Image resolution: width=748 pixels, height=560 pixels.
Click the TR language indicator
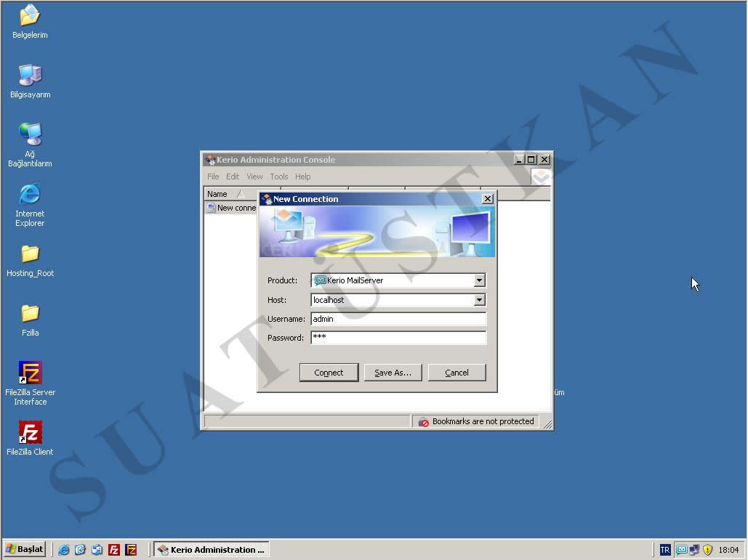665,550
